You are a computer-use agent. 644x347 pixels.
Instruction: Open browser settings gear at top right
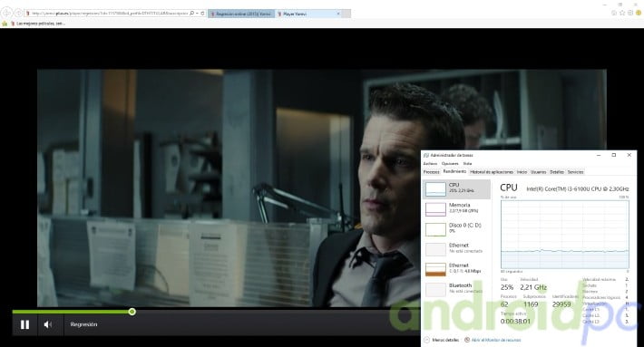pyautogui.click(x=630, y=13)
